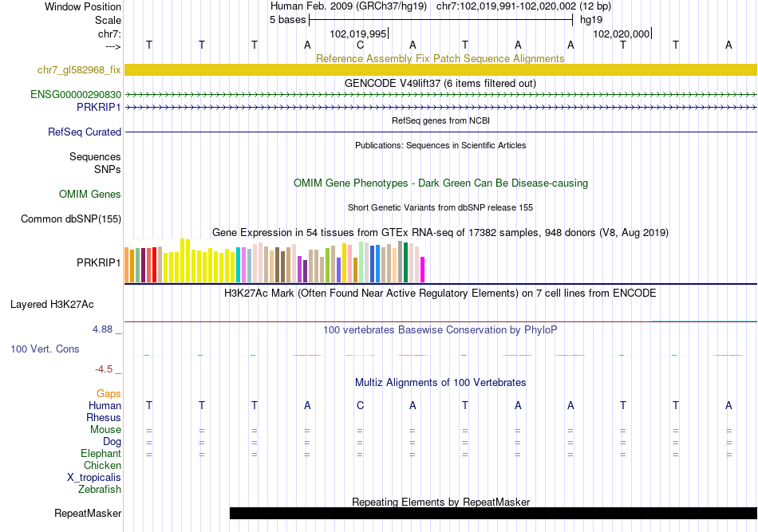Open GENCODE V49lift37 track title
This screenshot has width=758, height=532.
pos(440,83)
